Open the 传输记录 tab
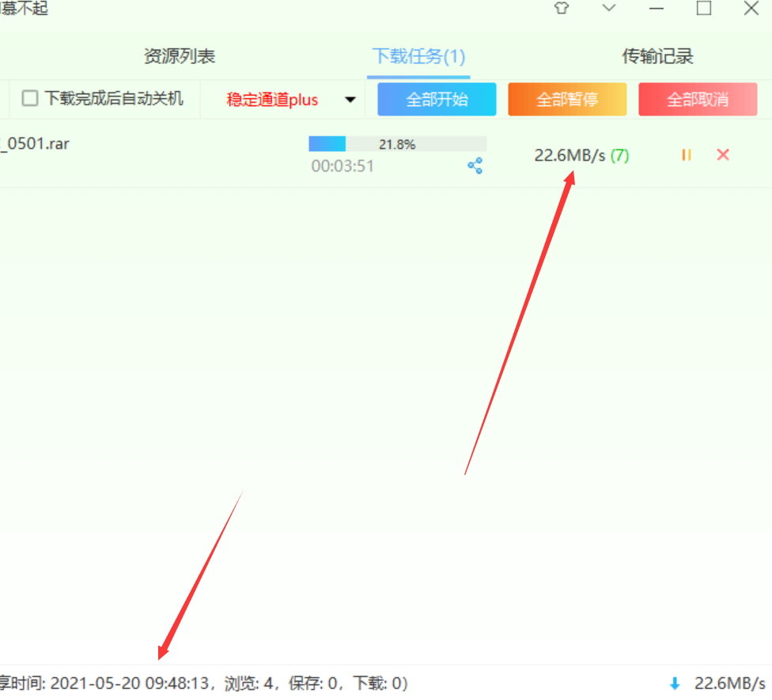 click(x=657, y=56)
